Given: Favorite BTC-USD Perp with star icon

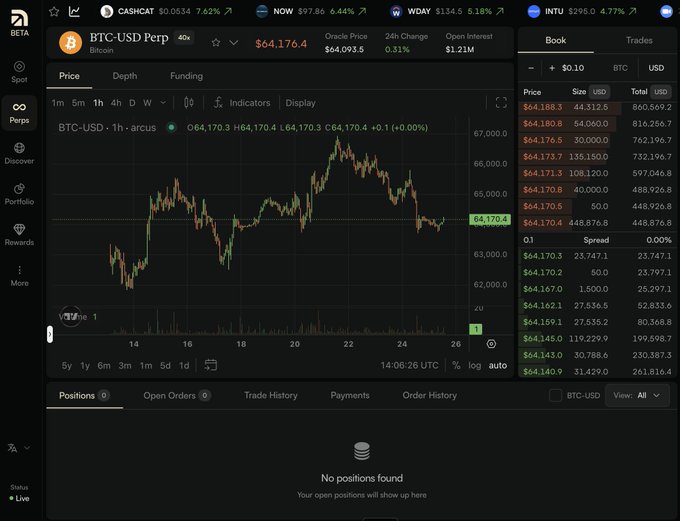Looking at the screenshot, I should tap(216, 43).
